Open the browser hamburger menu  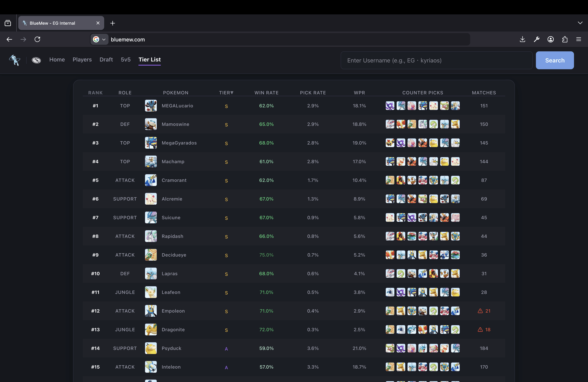(x=578, y=39)
